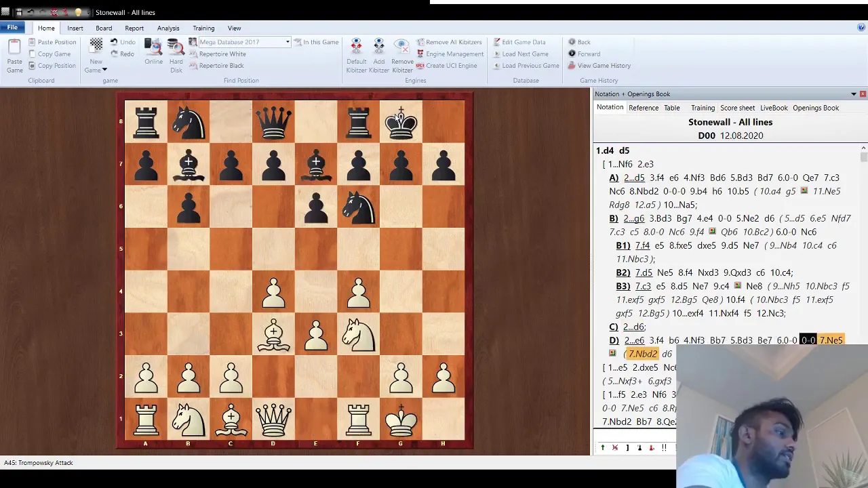Click move 7.Ne5 in line D
This screenshot has width=868, height=488.
831,340
